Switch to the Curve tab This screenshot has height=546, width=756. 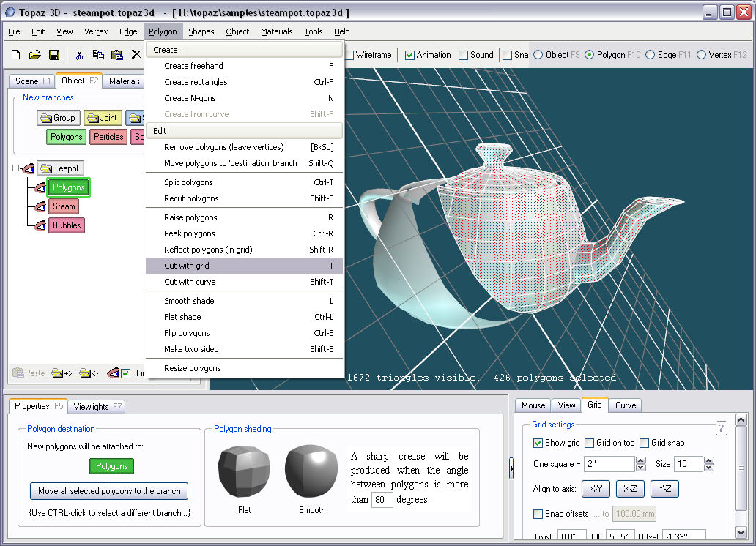point(625,405)
